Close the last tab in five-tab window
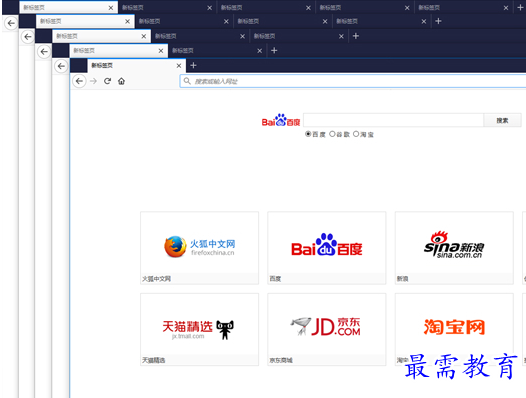The image size is (526, 398). click(x=506, y=8)
